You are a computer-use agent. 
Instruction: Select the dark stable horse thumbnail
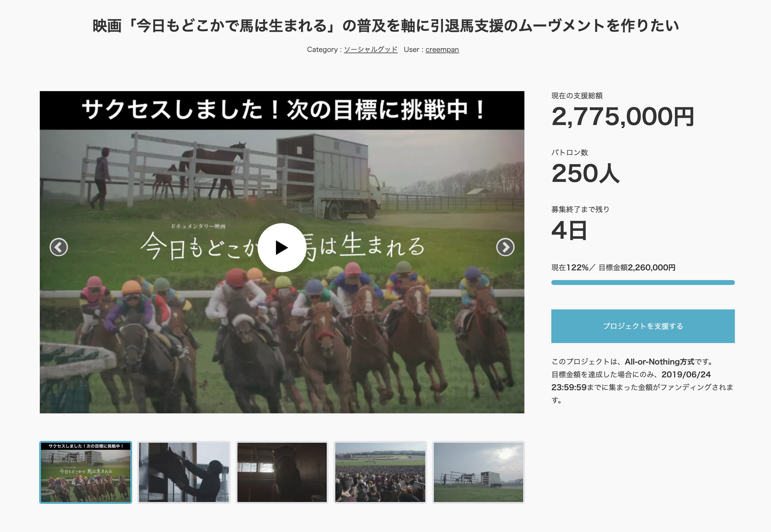282,472
